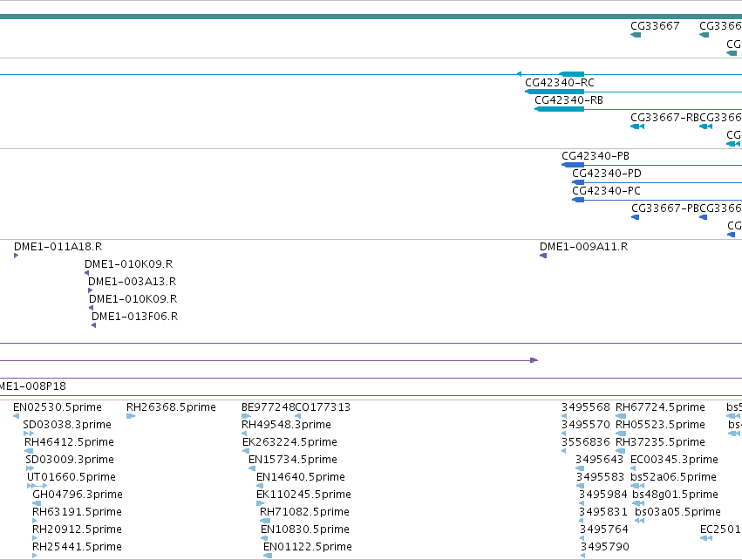Select the bs03a05.5prime EST label
Image resolution: width=742 pixels, height=560 pixels.
[677, 512]
